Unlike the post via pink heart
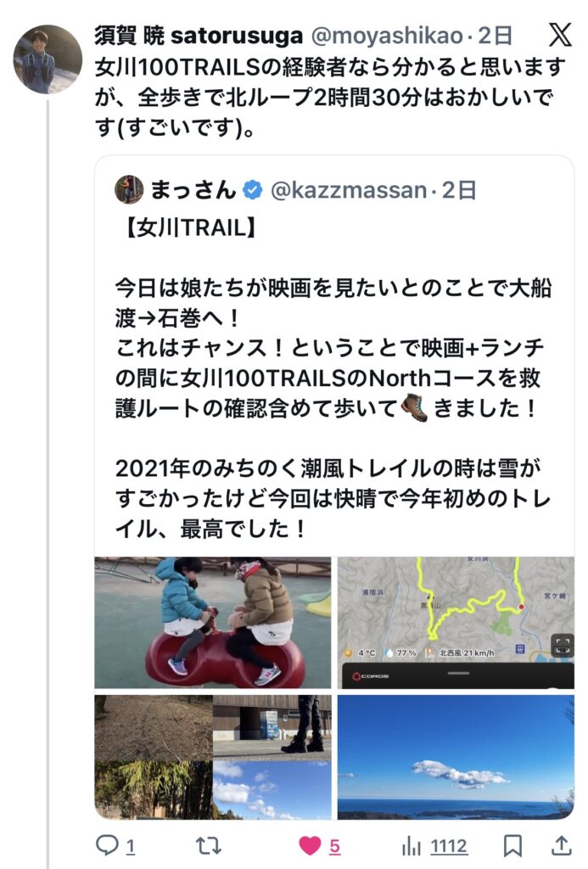588x869 pixels. (310, 846)
